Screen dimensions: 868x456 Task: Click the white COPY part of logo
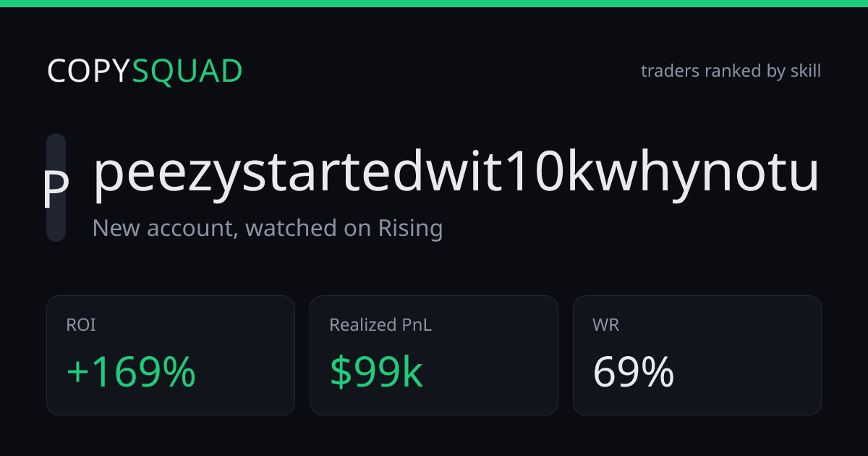click(x=89, y=71)
